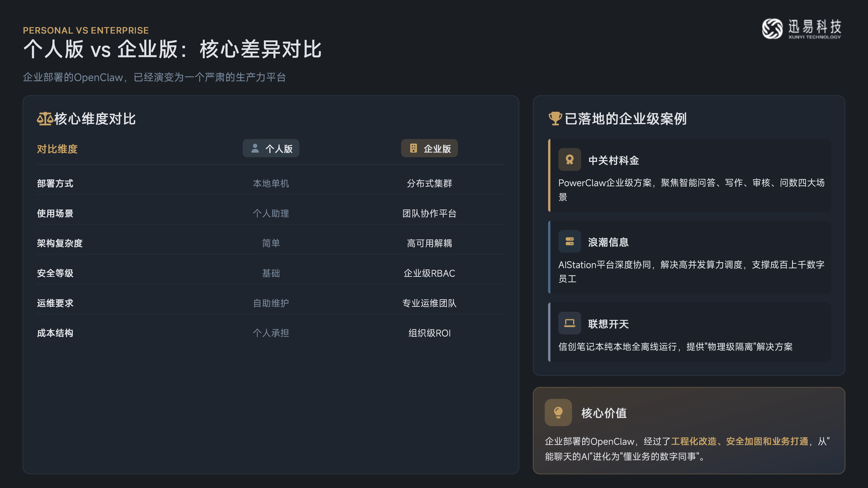Click the person icon in 个人版 badge
The height and width of the screenshot is (488, 868).
click(255, 149)
